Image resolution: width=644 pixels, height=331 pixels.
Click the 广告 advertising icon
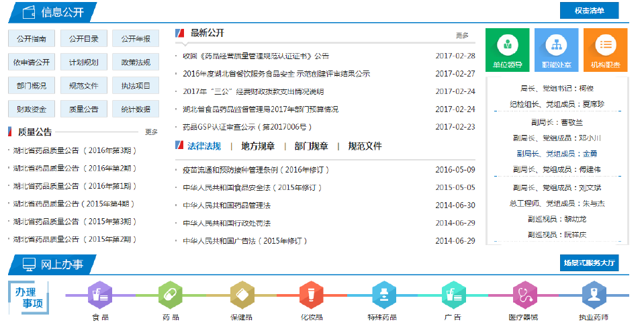[x=453, y=295]
